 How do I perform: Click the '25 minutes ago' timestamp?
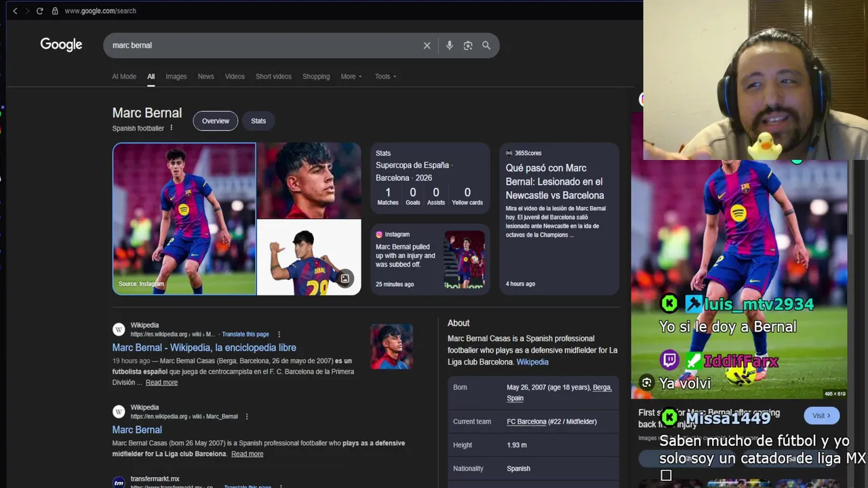395,284
